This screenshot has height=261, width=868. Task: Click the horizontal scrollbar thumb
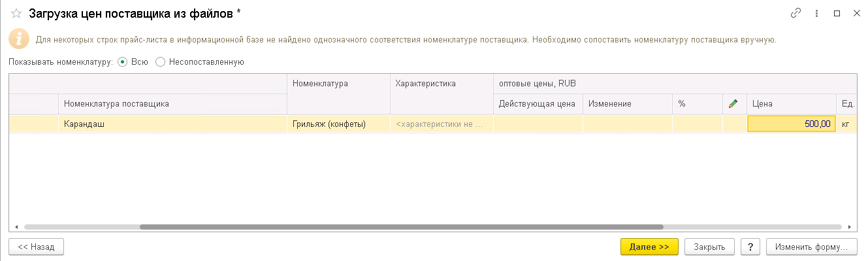tap(402, 227)
